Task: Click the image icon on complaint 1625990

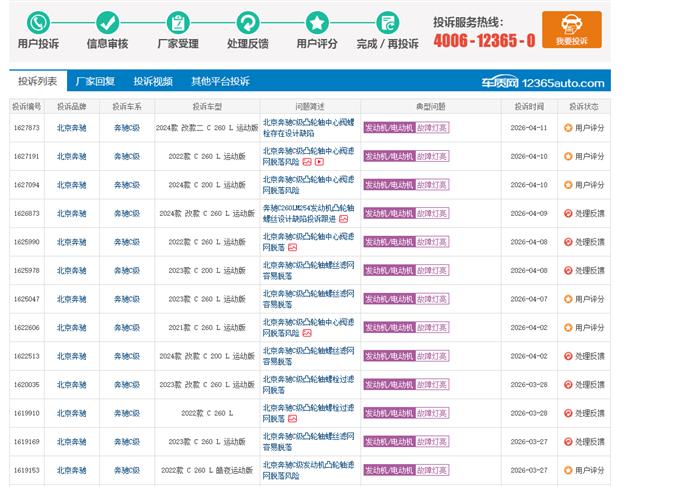Action: [292, 247]
